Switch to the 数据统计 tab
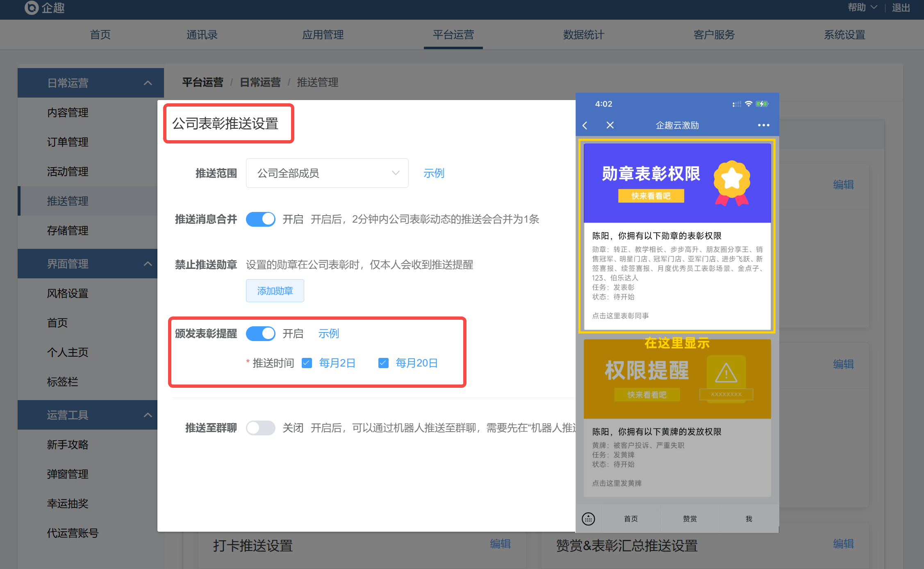Image resolution: width=924 pixels, height=569 pixels. click(583, 35)
